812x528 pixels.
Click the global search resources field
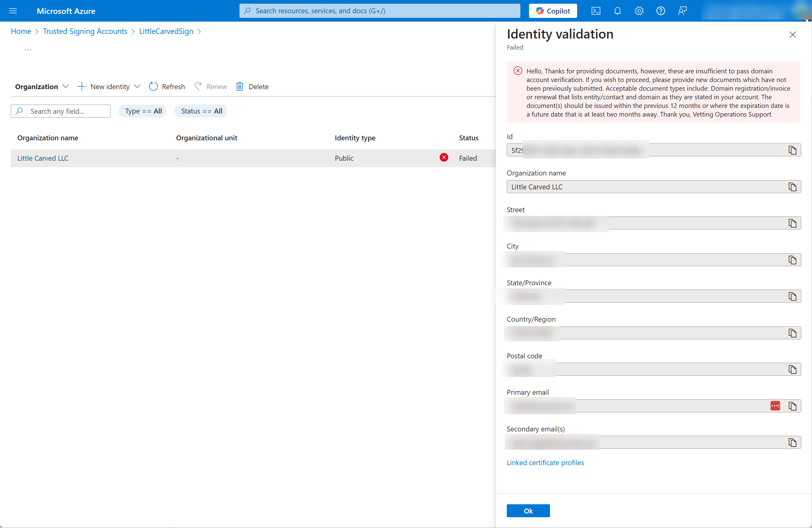[x=380, y=11]
